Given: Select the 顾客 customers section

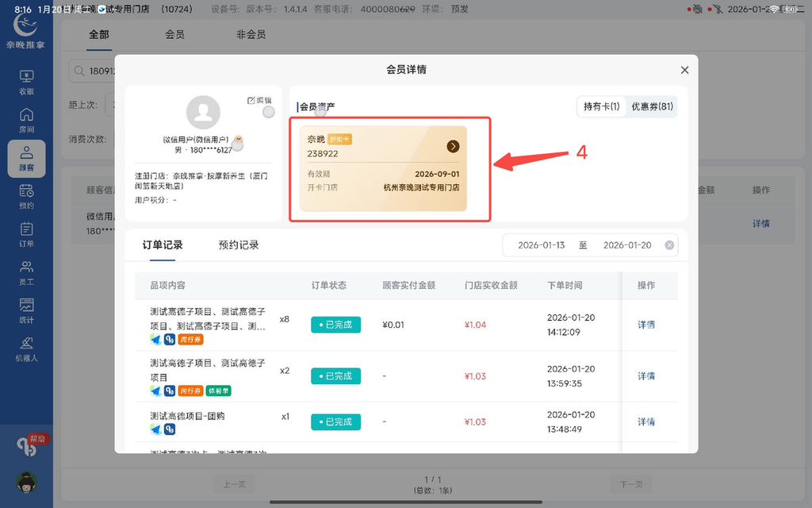Looking at the screenshot, I should point(26,159).
